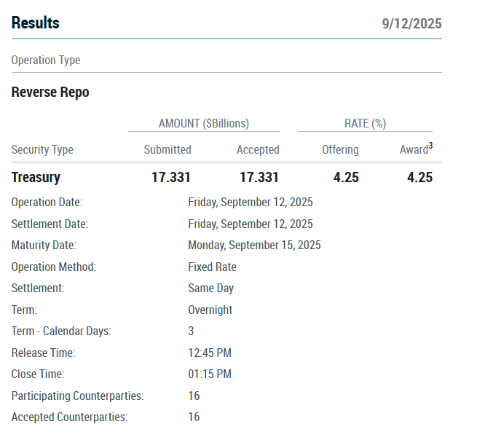This screenshot has width=477, height=448.
Task: Select the Award rate 4.25
Action: click(419, 177)
